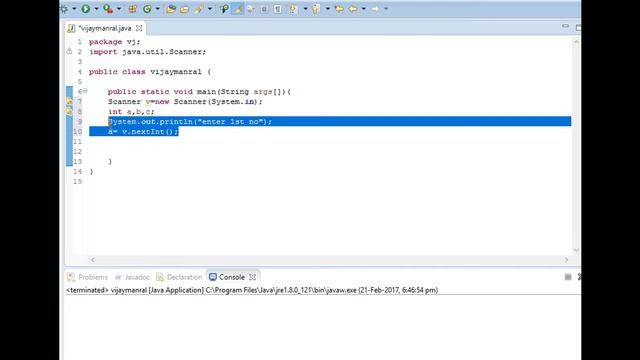
Task: Open the Debug configurations dropdown arrow
Action: [x=74, y=9]
